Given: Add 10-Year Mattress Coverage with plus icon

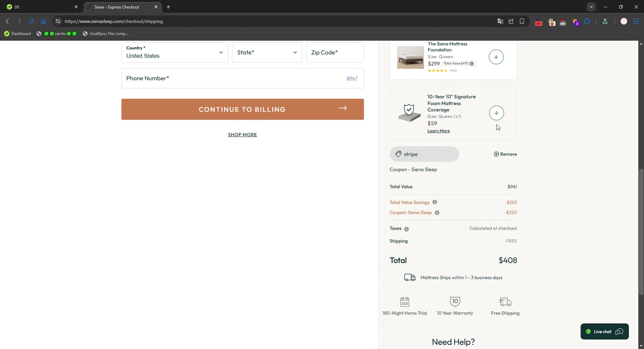Looking at the screenshot, I should point(496,113).
